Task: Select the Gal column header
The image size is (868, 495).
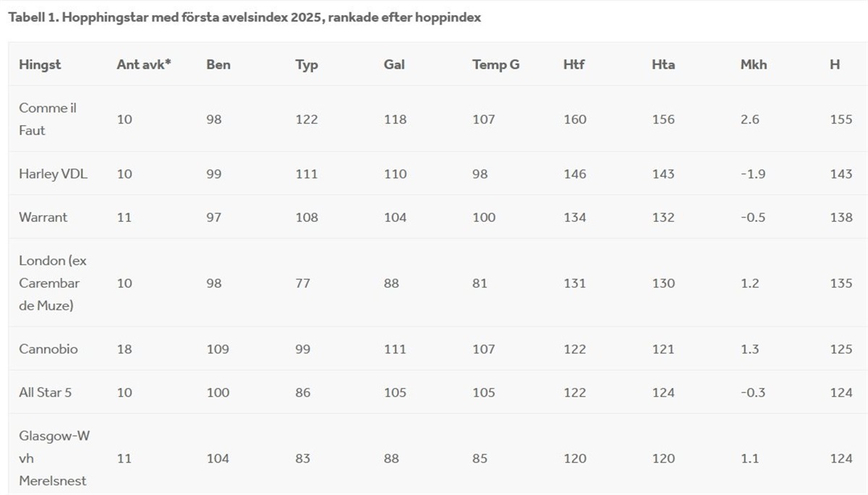Action: click(x=394, y=64)
